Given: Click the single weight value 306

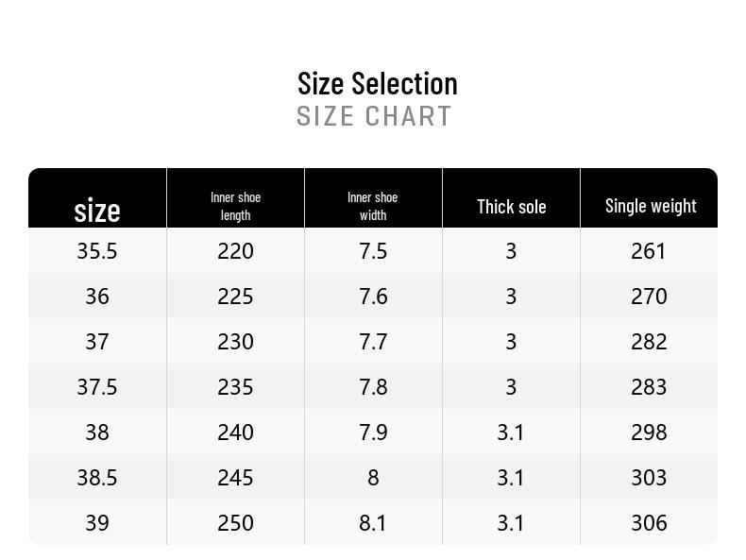Looking at the screenshot, I should (x=649, y=523).
